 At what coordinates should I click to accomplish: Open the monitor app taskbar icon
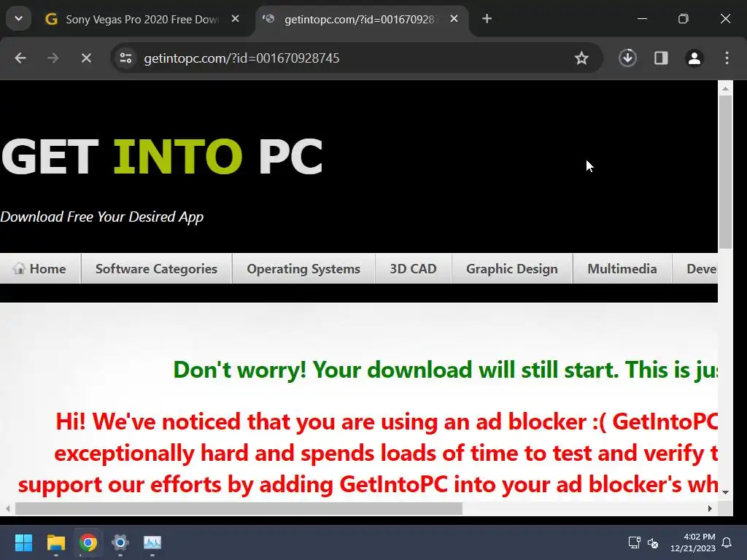point(152,542)
